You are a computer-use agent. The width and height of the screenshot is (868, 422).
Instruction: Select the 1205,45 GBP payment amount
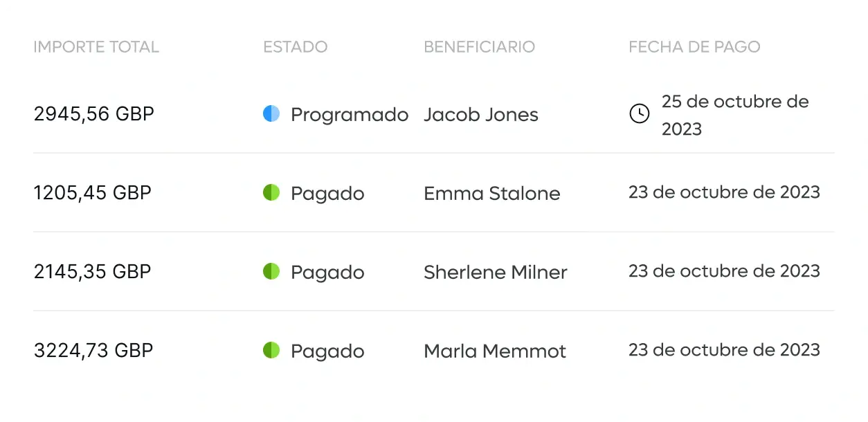[x=93, y=193]
